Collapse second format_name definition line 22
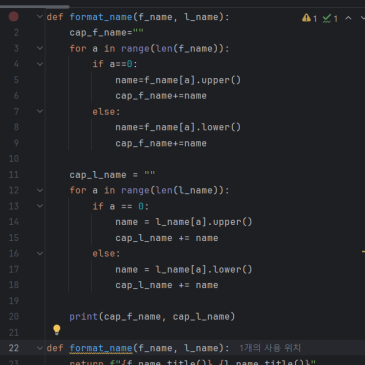365x365 pixels. pyautogui.click(x=40, y=348)
